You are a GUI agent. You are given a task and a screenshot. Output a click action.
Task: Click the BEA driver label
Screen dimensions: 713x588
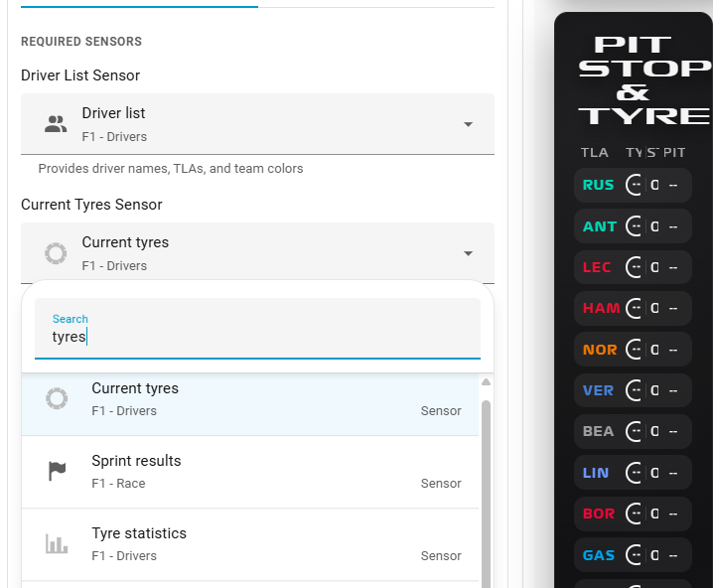598,431
